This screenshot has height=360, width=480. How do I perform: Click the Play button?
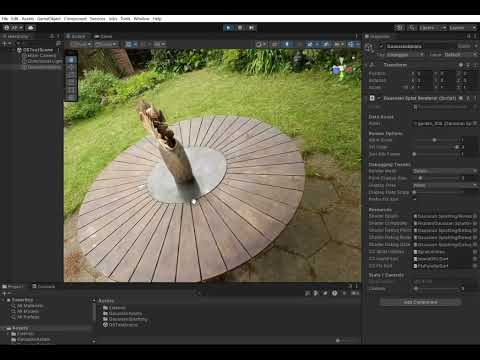pos(228,28)
